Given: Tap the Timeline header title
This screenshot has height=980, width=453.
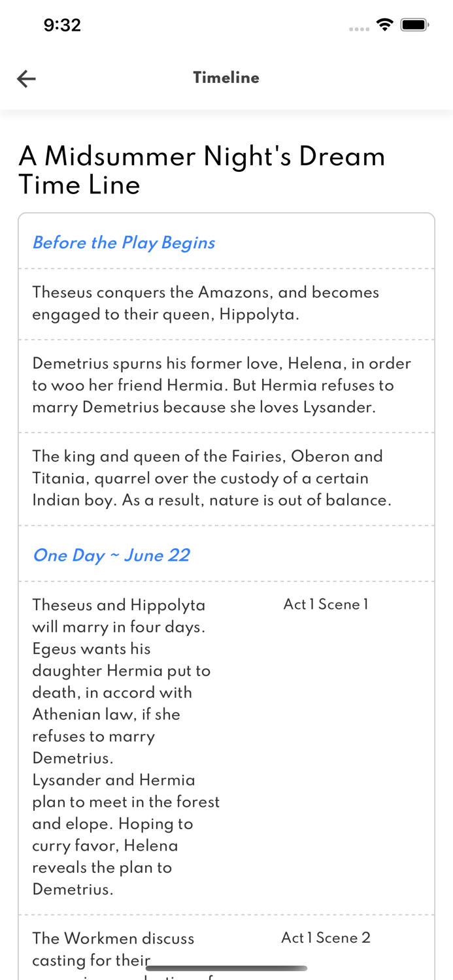Looking at the screenshot, I should tap(226, 78).
